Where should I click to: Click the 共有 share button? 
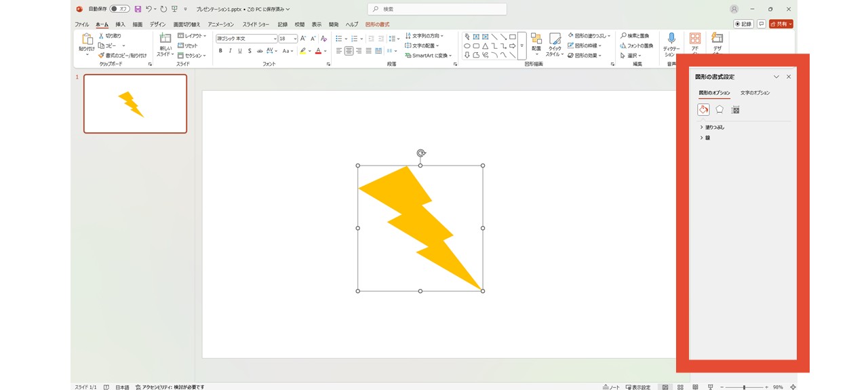click(x=781, y=24)
